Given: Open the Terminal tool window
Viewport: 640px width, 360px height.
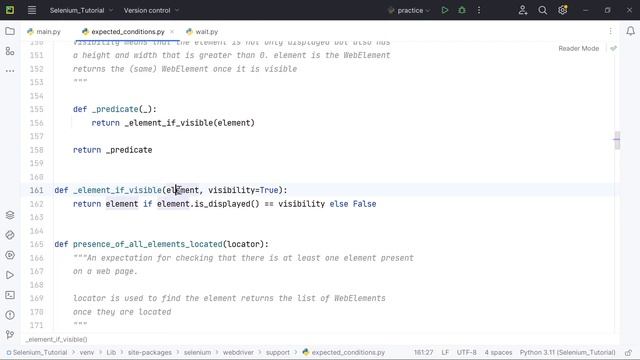Looking at the screenshot, I should point(10,295).
